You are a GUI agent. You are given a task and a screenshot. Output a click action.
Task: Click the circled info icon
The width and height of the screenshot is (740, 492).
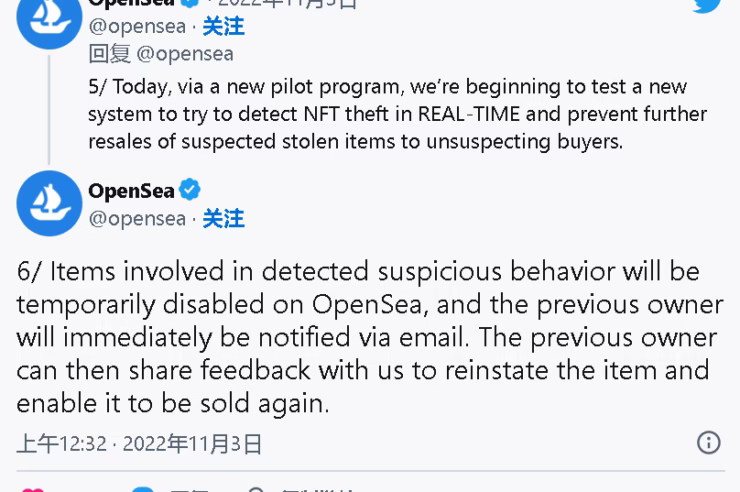pyautogui.click(x=708, y=443)
